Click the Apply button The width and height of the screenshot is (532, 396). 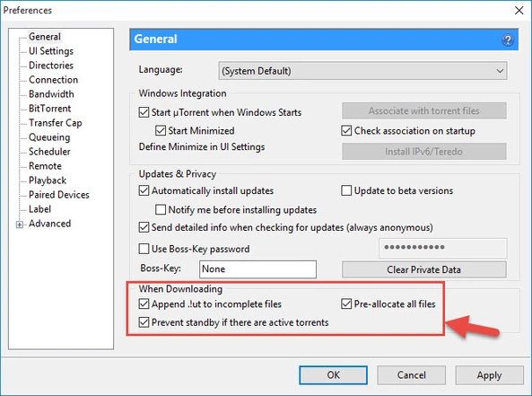click(x=489, y=375)
